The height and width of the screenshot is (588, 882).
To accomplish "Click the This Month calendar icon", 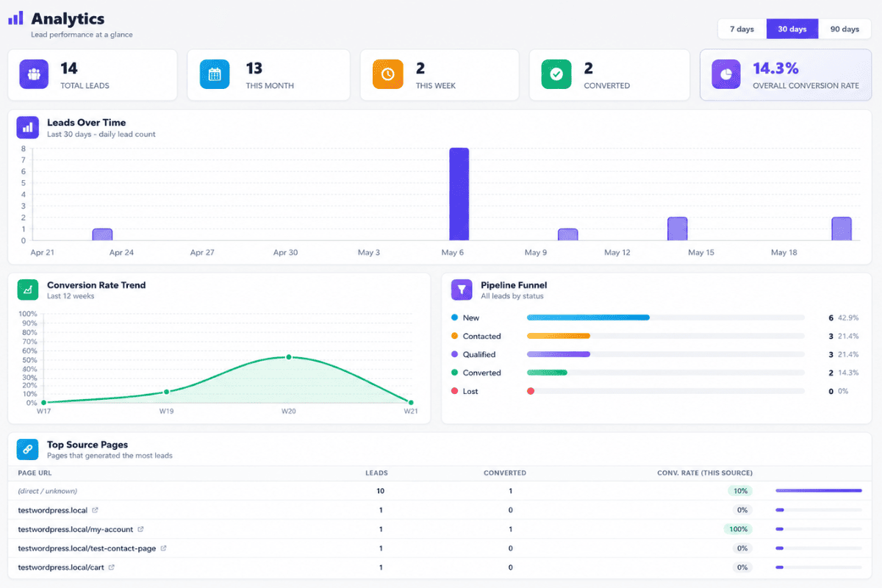I will [x=215, y=74].
